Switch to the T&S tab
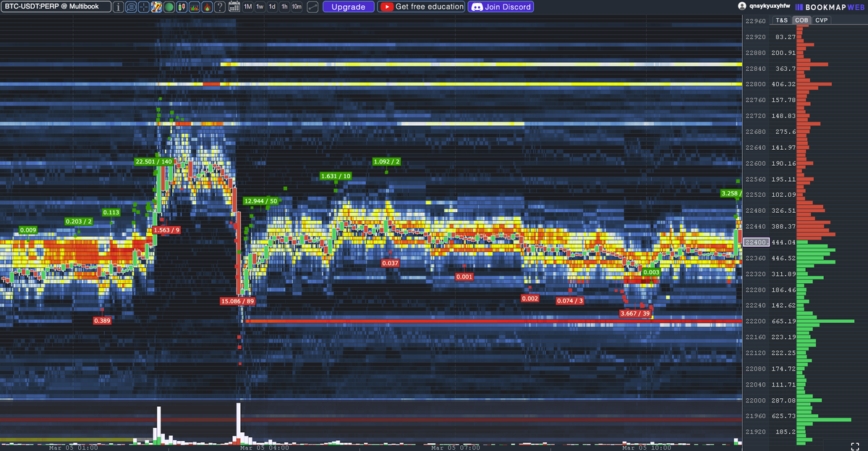The height and width of the screenshot is (451, 868). [782, 20]
